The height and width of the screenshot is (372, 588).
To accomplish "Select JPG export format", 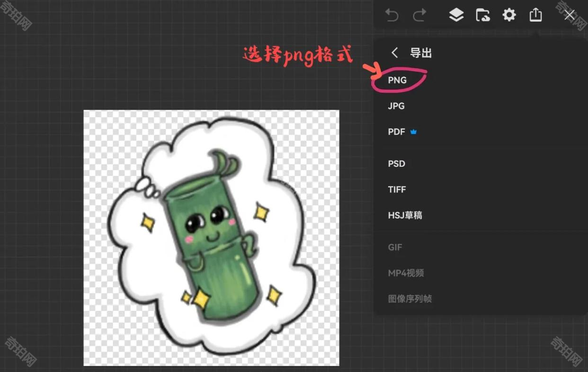I will pyautogui.click(x=396, y=106).
